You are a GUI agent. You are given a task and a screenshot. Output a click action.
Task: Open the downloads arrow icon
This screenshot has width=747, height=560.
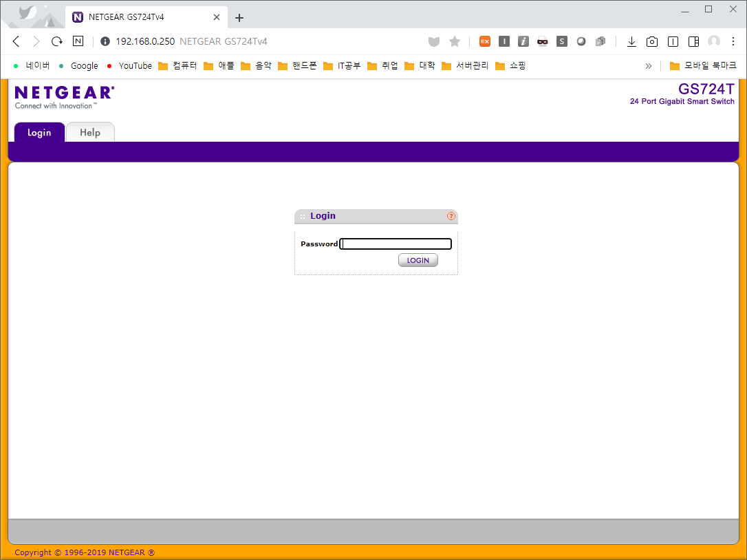[631, 42]
